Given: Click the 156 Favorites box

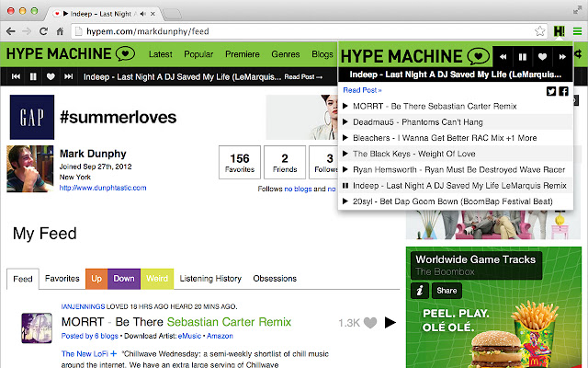Looking at the screenshot, I should [x=240, y=162].
